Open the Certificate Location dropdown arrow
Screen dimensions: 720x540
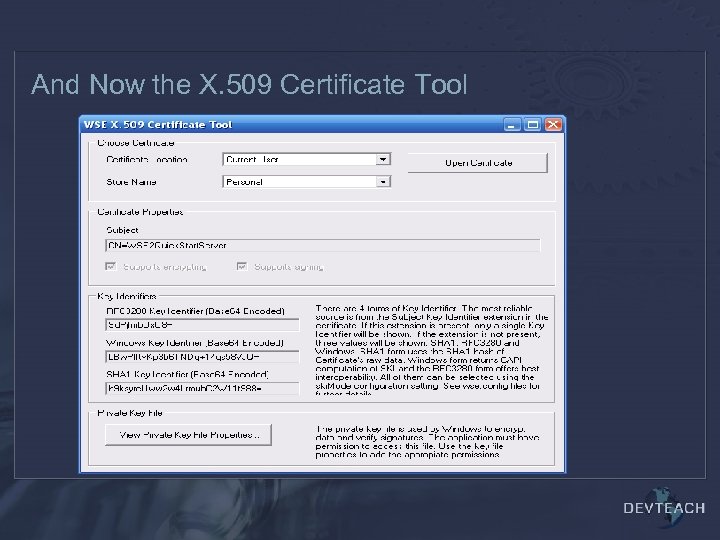coord(383,159)
